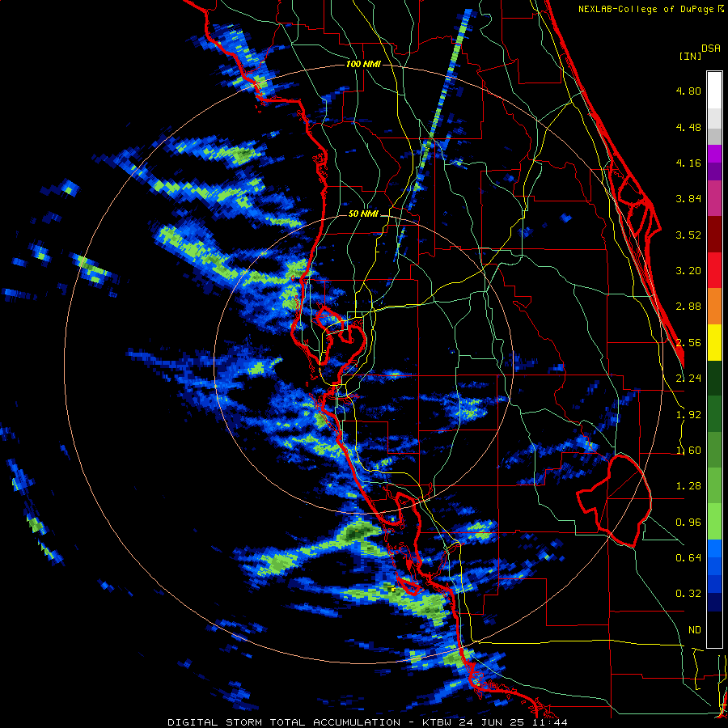Click the DSA product label
The width and height of the screenshot is (728, 728).
[711, 49]
